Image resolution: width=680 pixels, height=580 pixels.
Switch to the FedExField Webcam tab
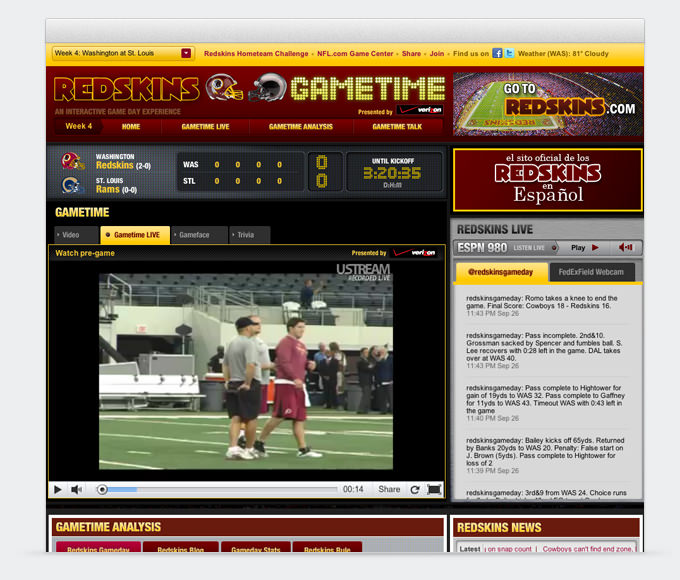[x=591, y=272]
